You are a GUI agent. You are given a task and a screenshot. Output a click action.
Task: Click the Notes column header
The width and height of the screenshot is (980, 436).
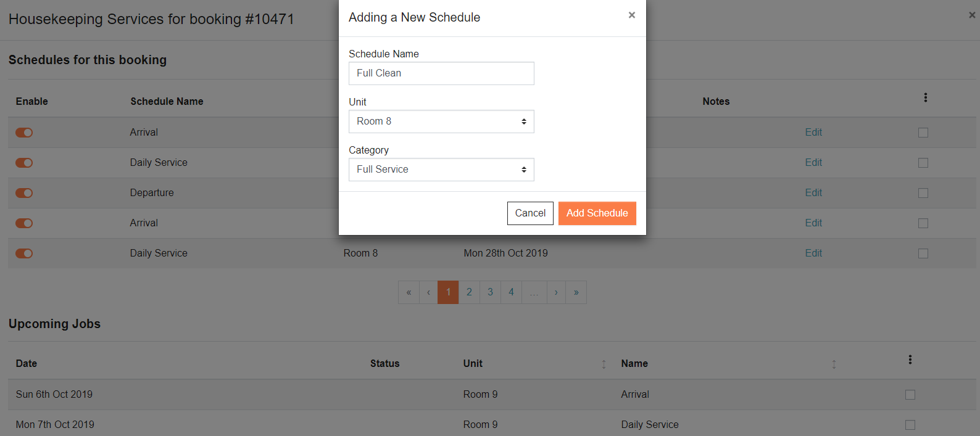tap(716, 101)
